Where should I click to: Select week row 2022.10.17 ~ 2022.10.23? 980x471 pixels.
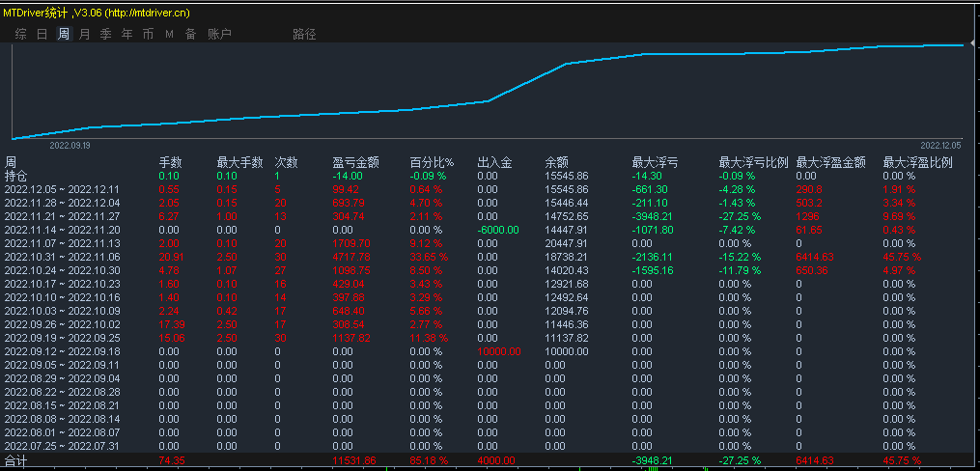[62, 284]
